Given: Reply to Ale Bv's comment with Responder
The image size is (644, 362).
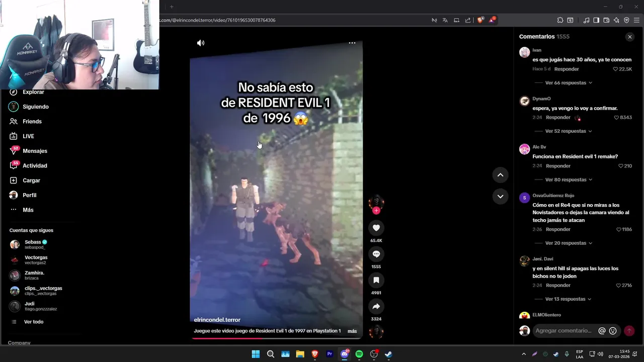Looking at the screenshot, I should pyautogui.click(x=558, y=166).
